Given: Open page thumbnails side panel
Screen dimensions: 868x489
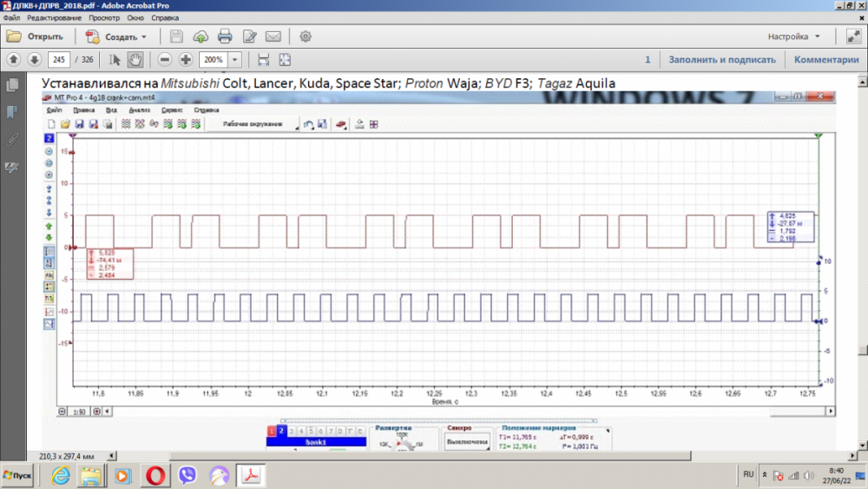Looking at the screenshot, I should (x=12, y=85).
